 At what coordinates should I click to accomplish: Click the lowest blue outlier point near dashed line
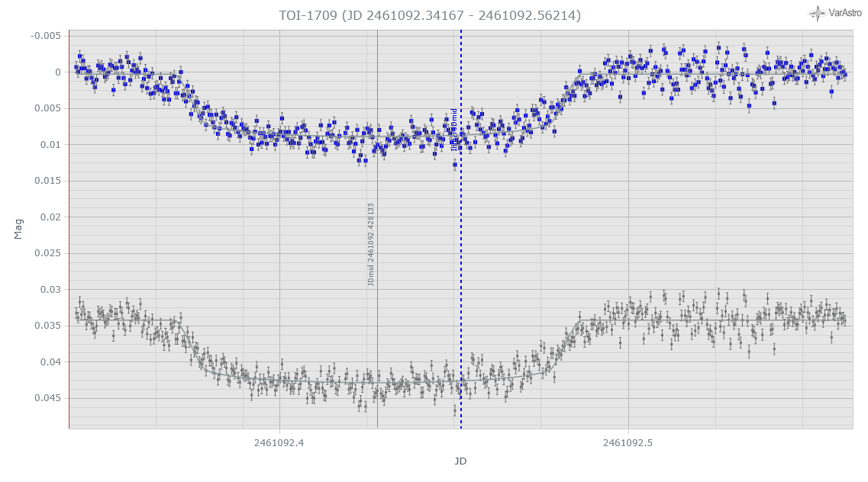[x=455, y=165]
